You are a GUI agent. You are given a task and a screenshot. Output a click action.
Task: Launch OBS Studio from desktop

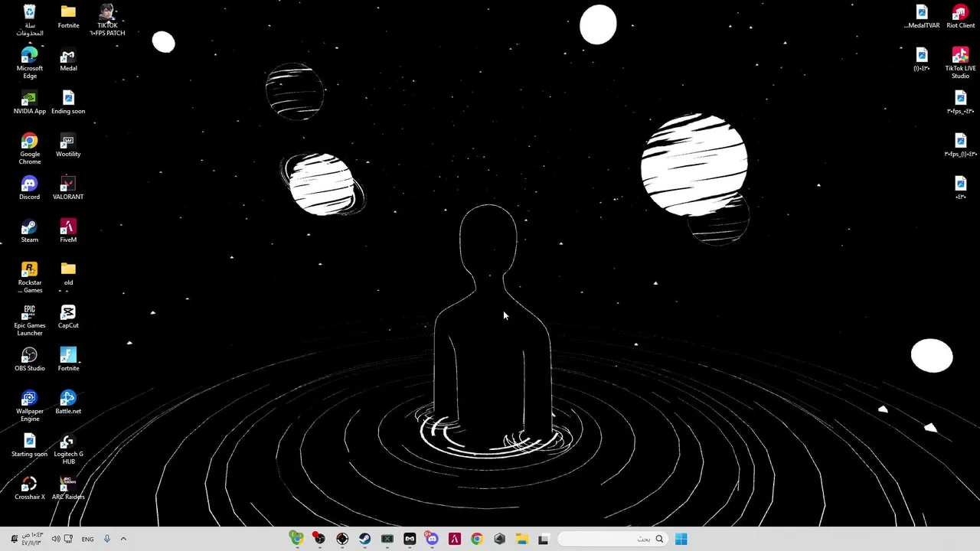click(29, 360)
